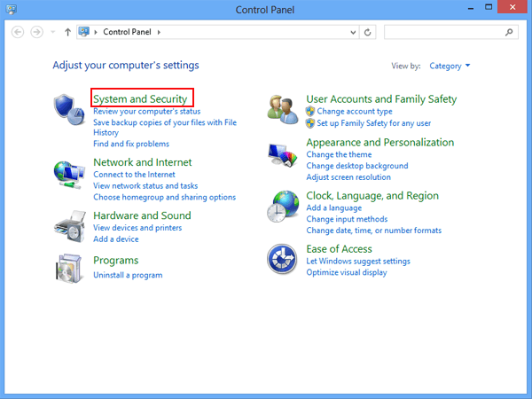The width and height of the screenshot is (532, 399).
Task: Click Uninstall a program
Action: [128, 275]
